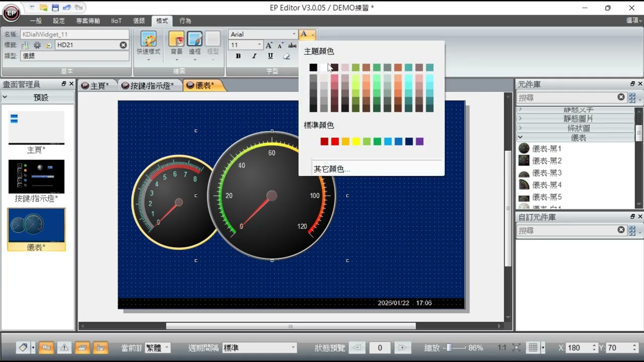644x362 pixels.
Task: Click the EP application logo button
Action: click(x=11, y=14)
